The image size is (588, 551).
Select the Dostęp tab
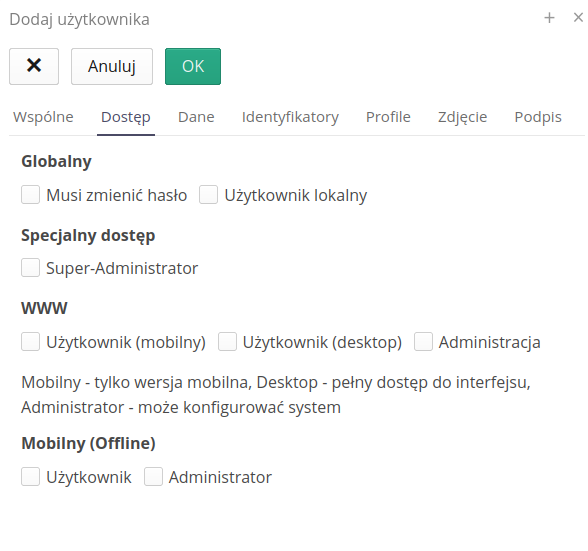point(126,117)
